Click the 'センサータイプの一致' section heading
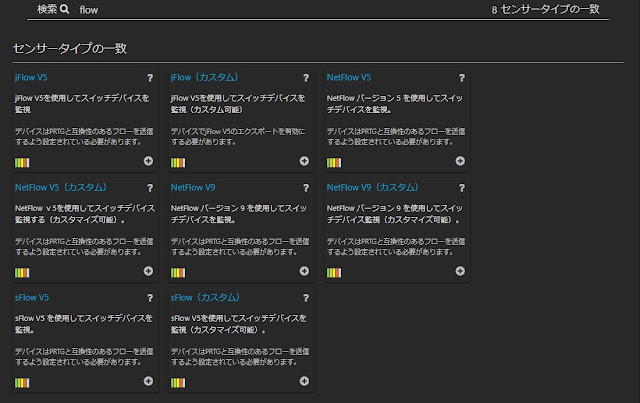 [70, 49]
